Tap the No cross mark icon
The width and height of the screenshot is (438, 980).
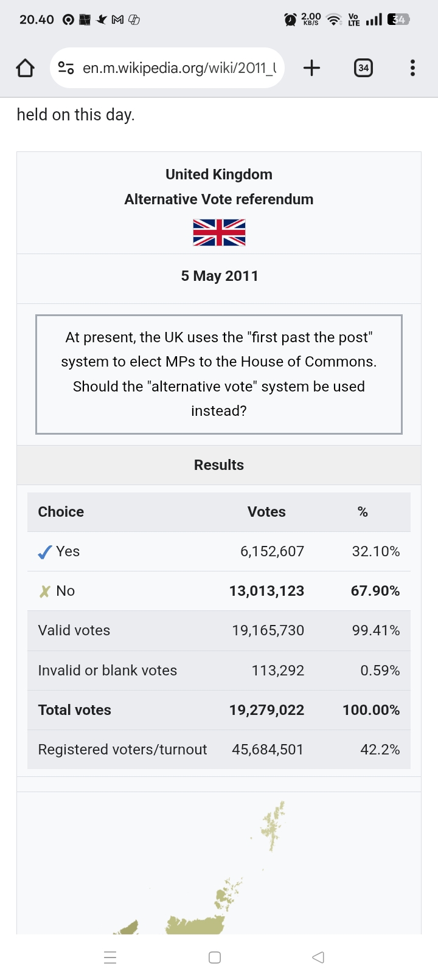coord(44,592)
